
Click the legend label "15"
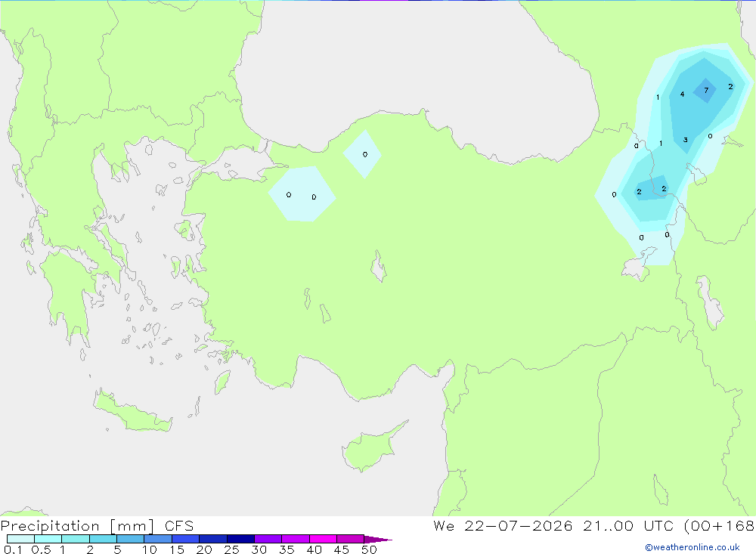pyautogui.click(x=177, y=549)
